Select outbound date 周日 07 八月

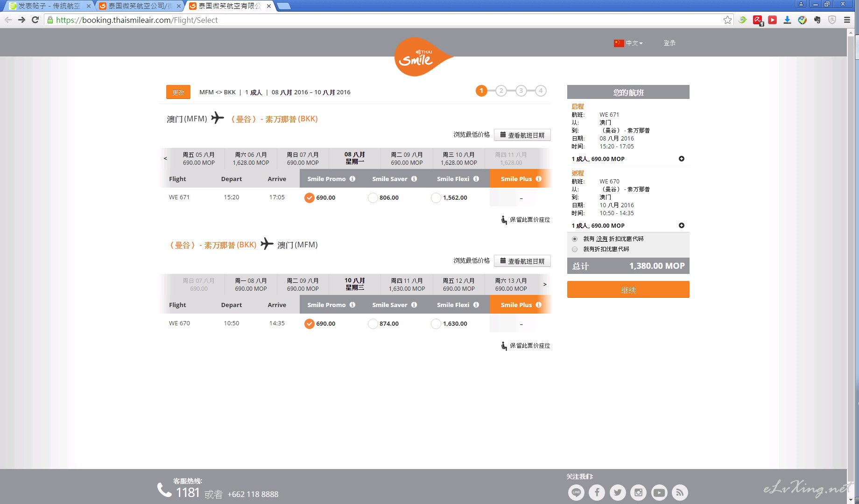(x=303, y=159)
